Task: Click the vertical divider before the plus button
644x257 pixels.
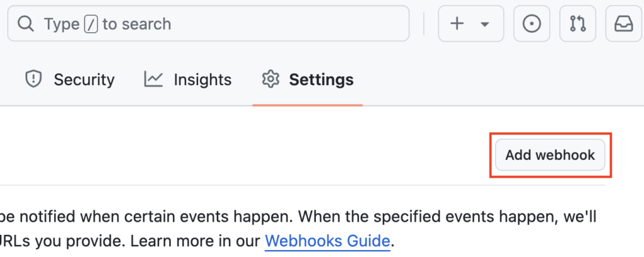Action: pos(424,23)
